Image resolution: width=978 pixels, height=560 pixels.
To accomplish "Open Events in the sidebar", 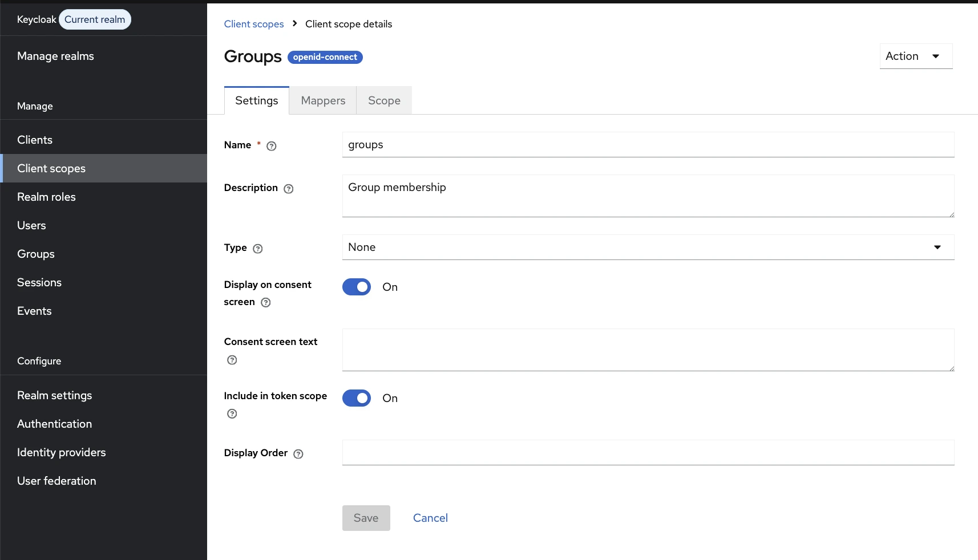I will (104, 311).
